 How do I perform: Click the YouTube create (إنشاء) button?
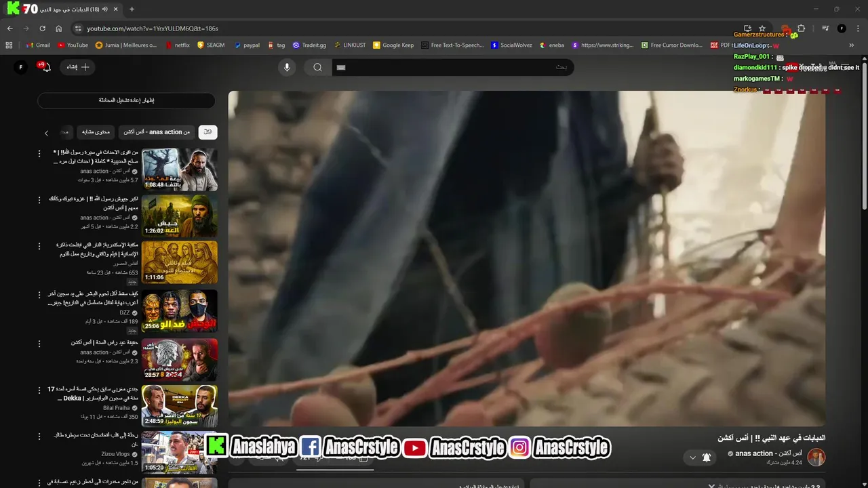click(78, 67)
